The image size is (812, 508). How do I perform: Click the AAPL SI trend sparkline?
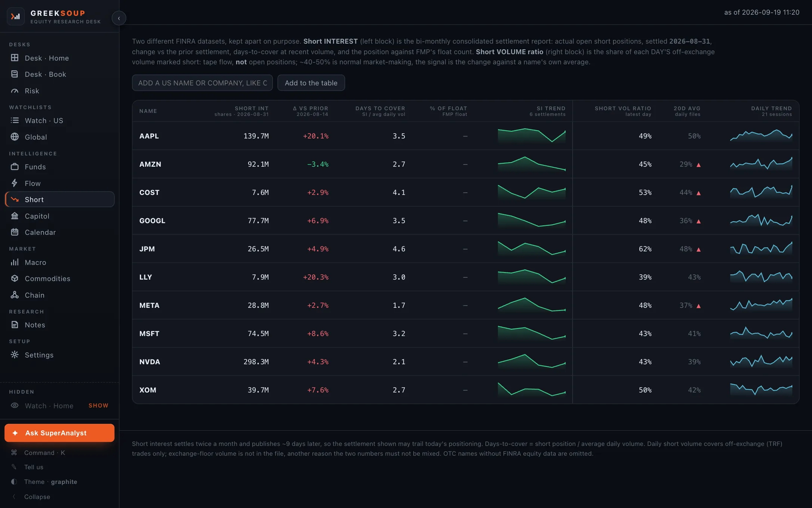(532, 136)
